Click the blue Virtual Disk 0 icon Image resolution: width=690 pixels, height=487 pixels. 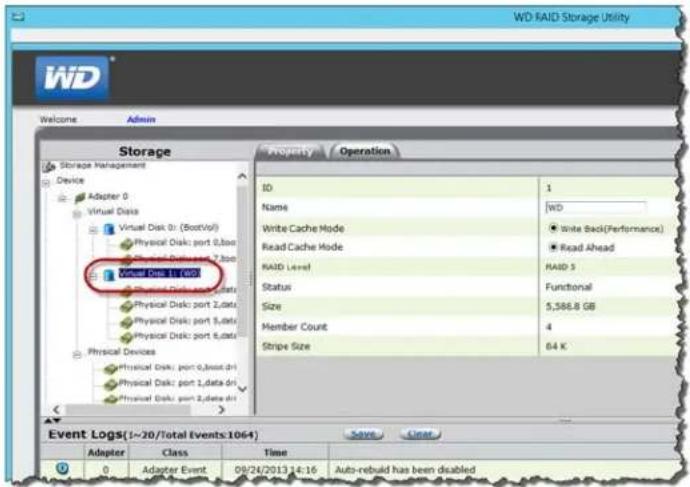[x=109, y=228]
